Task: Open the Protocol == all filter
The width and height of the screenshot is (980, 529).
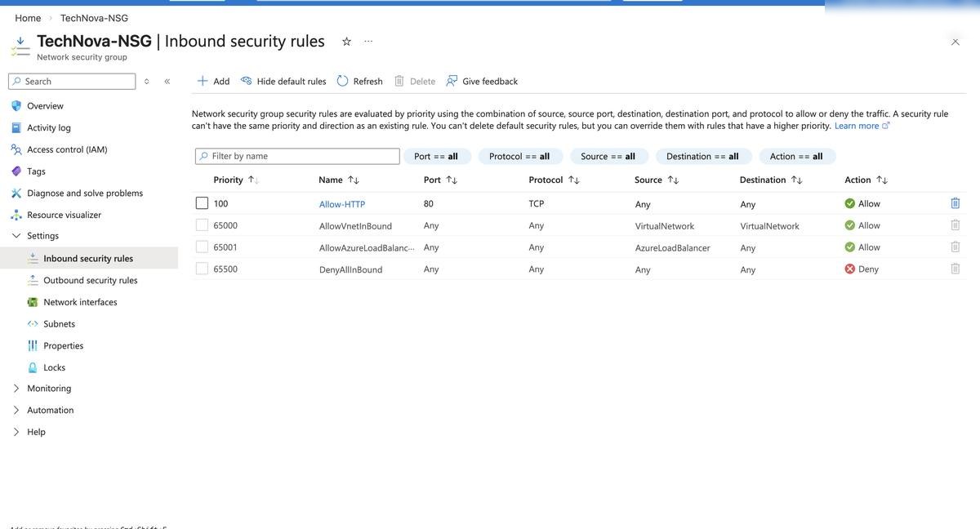Action: [x=520, y=156]
